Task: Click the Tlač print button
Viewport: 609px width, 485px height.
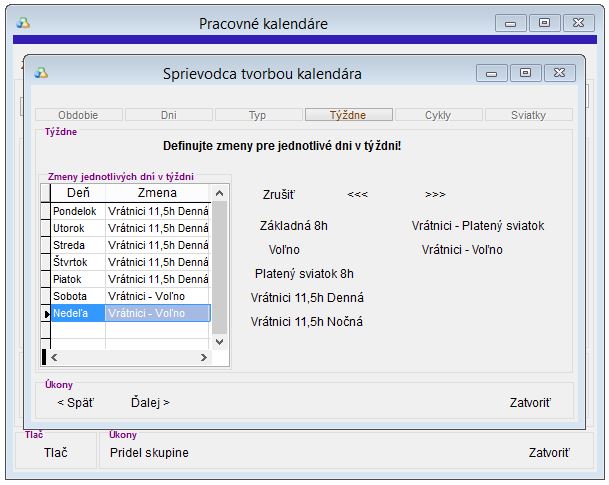Action: pos(56,453)
